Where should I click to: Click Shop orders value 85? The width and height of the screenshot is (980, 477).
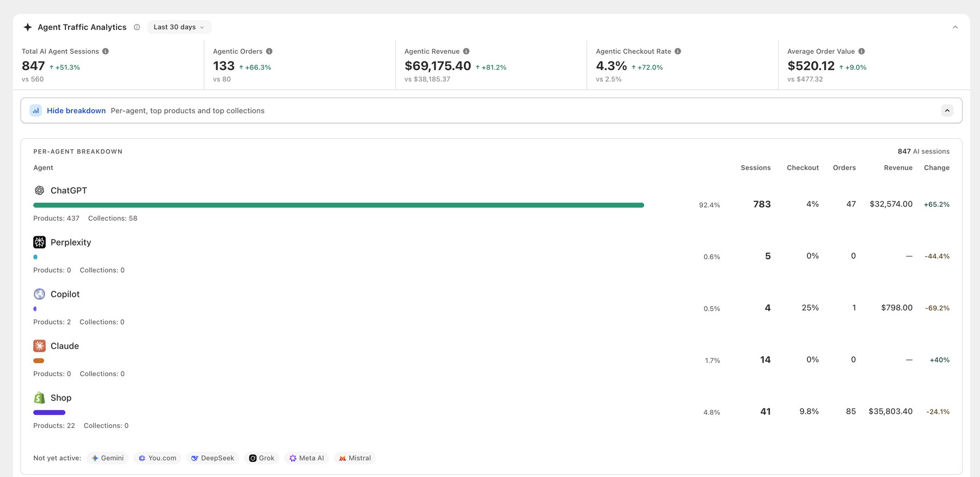click(x=851, y=412)
